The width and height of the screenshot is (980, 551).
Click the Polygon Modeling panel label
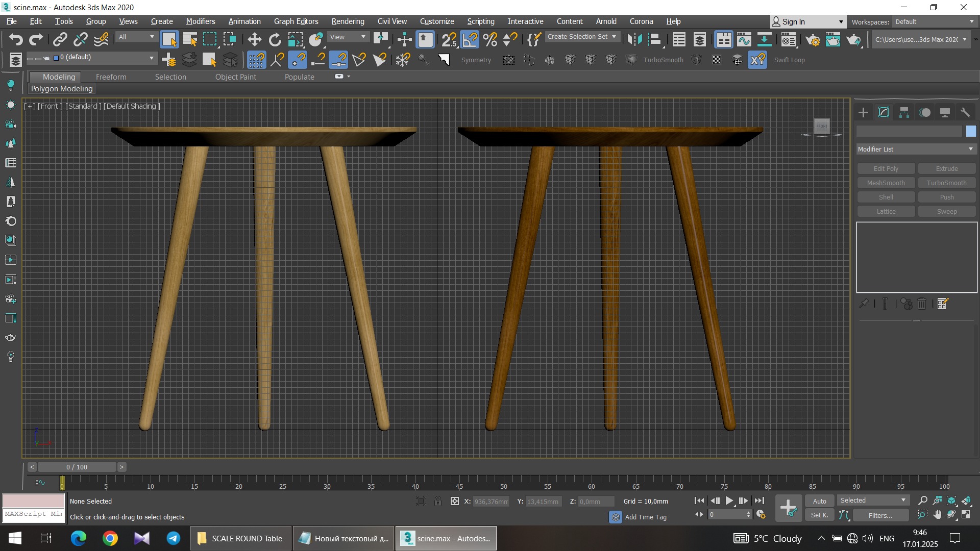[x=62, y=88]
